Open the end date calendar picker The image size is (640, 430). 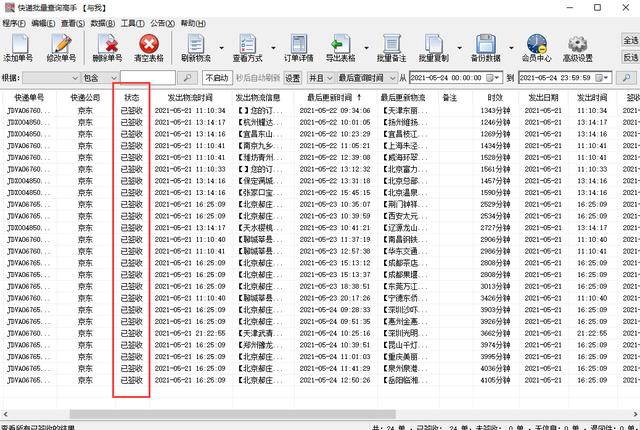pos(602,78)
